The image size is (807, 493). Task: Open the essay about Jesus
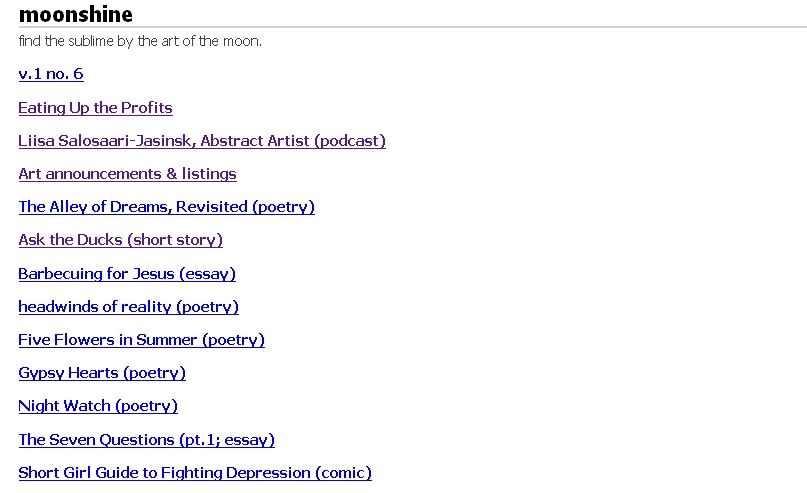coord(127,274)
